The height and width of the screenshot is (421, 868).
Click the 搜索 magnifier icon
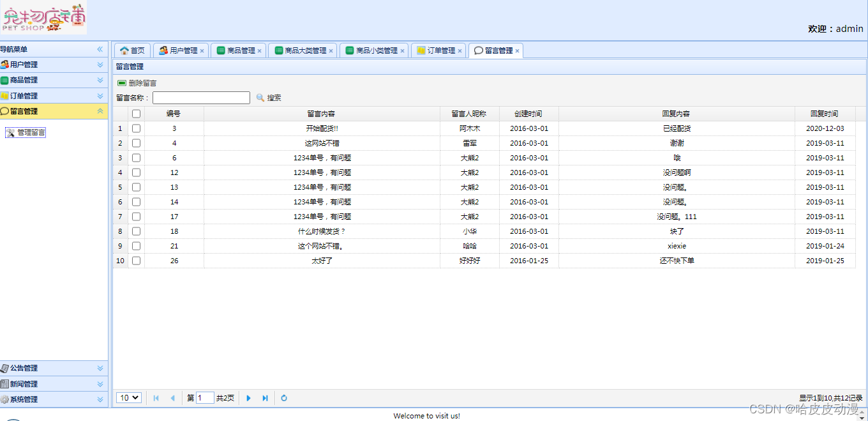click(260, 98)
